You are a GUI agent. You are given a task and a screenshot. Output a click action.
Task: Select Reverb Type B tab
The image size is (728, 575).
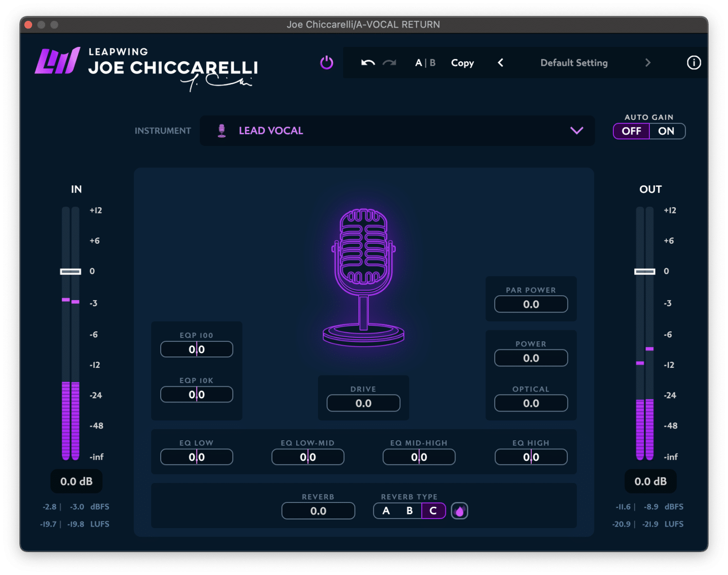tap(409, 511)
